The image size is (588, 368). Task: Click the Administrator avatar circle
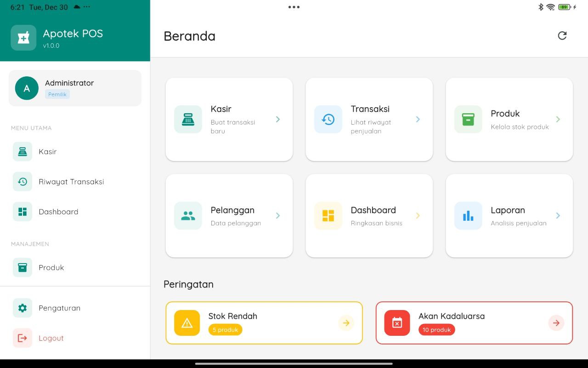(26, 88)
